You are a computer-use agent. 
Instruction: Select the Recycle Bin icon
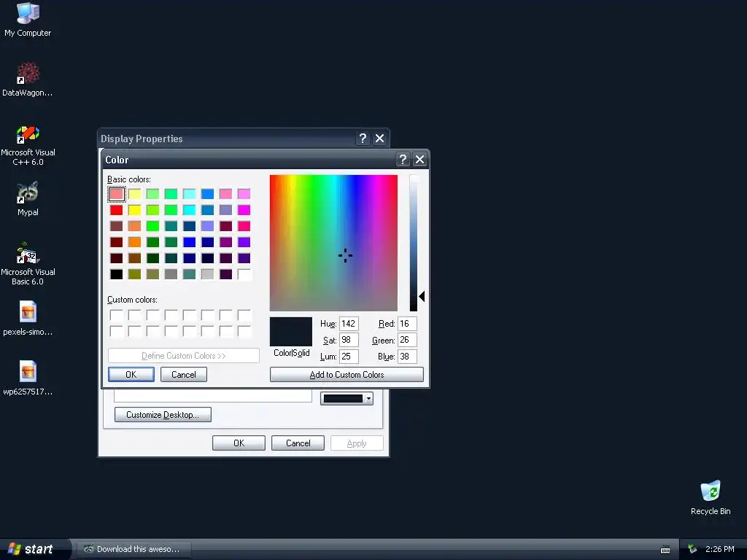click(x=711, y=497)
